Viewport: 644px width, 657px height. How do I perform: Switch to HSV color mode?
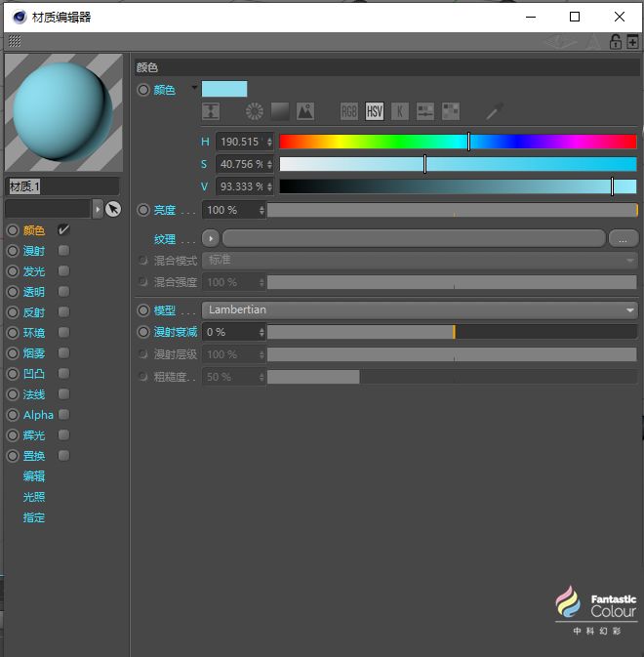(x=375, y=111)
